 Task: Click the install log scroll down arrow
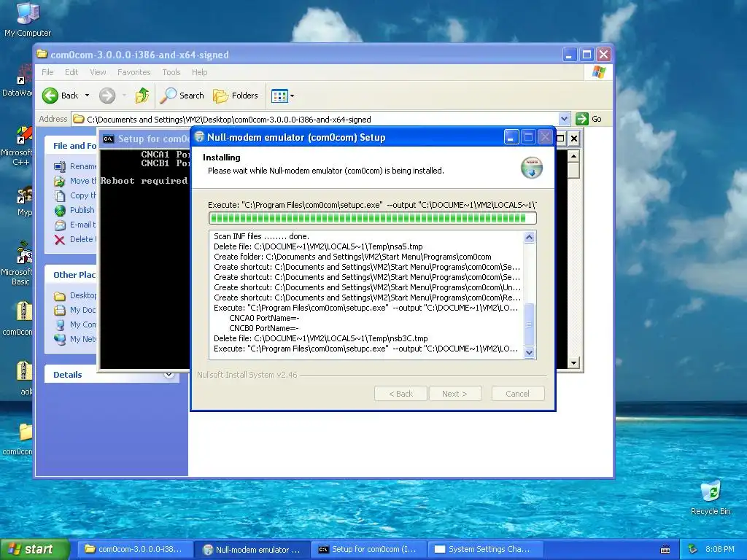pyautogui.click(x=530, y=353)
